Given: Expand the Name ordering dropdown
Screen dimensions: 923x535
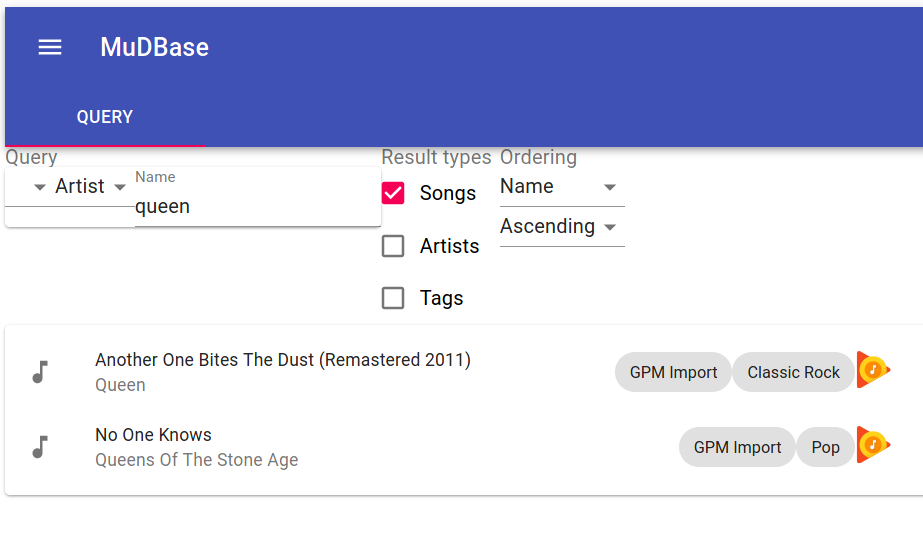Looking at the screenshot, I should (x=562, y=187).
